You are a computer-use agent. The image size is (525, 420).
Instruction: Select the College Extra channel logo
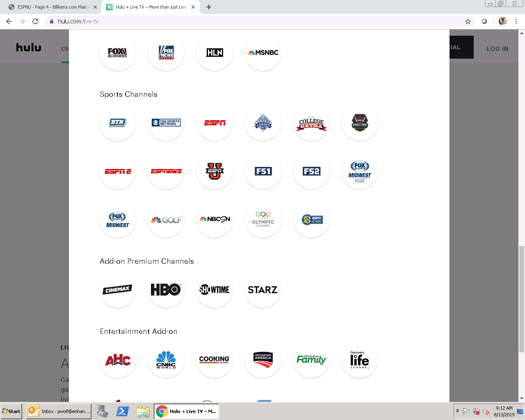[x=311, y=123]
